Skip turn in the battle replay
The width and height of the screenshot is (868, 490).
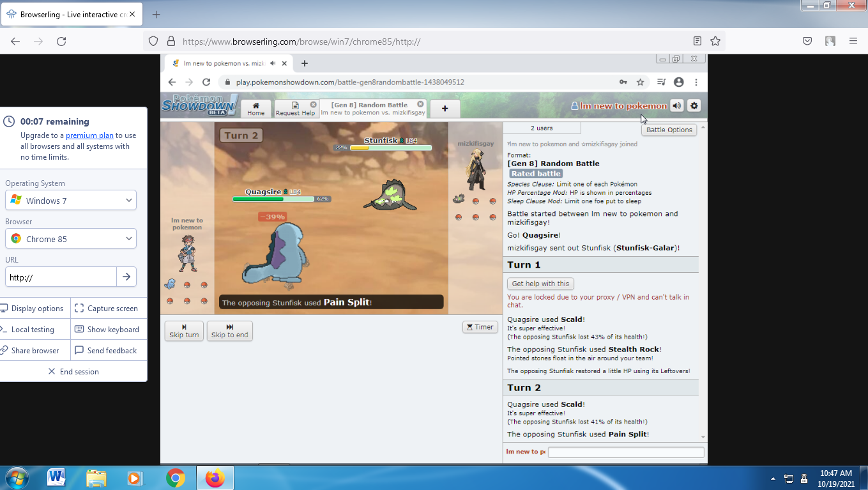point(184,331)
